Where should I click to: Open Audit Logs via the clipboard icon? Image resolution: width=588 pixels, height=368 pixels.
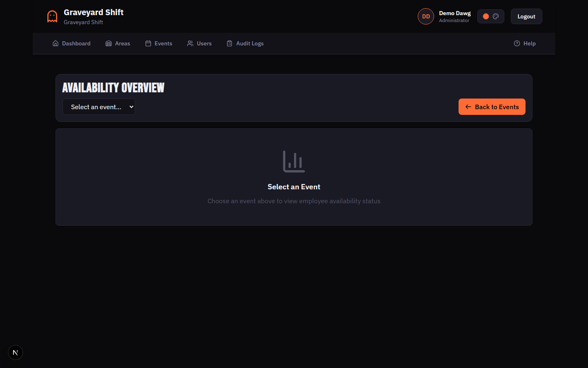229,43
